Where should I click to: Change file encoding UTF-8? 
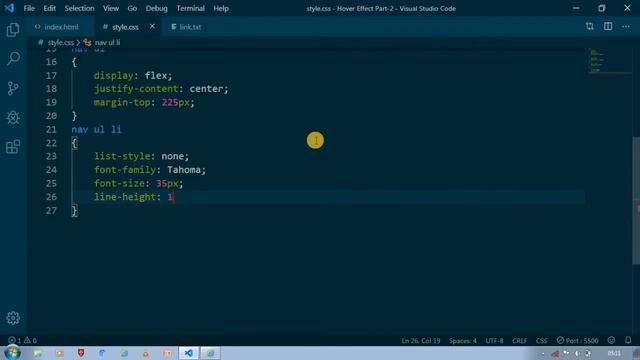pos(494,340)
